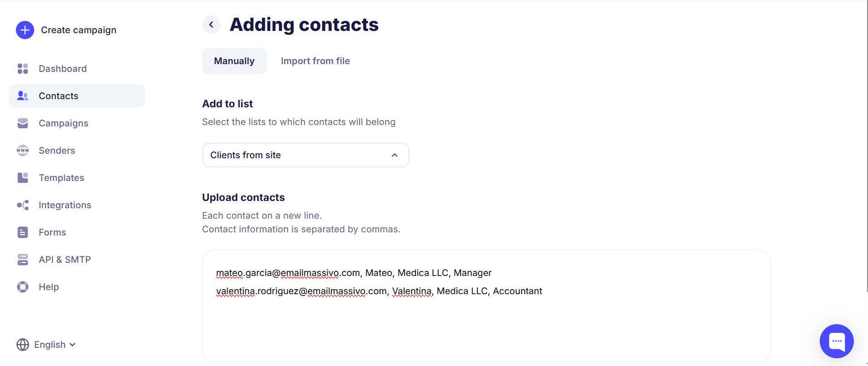Viewport: 868px width, 366px height.
Task: Click the Senders globe icon
Action: pyautogui.click(x=23, y=150)
